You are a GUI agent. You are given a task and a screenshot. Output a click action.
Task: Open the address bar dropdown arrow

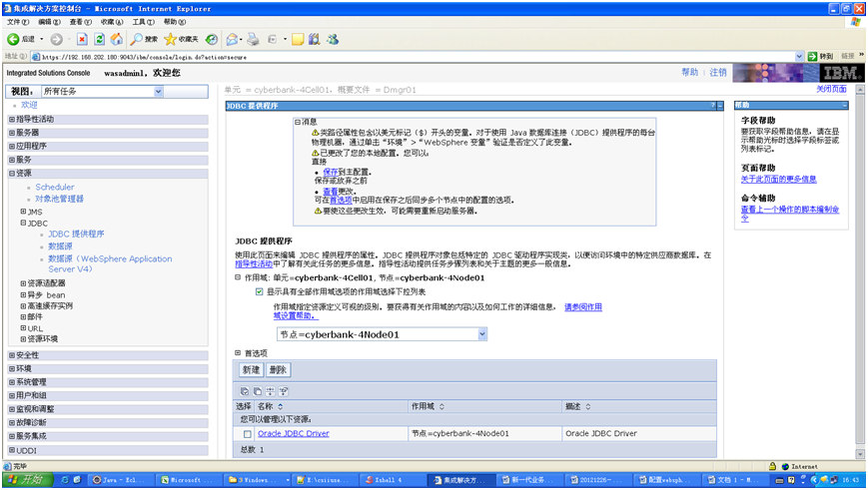[799, 57]
